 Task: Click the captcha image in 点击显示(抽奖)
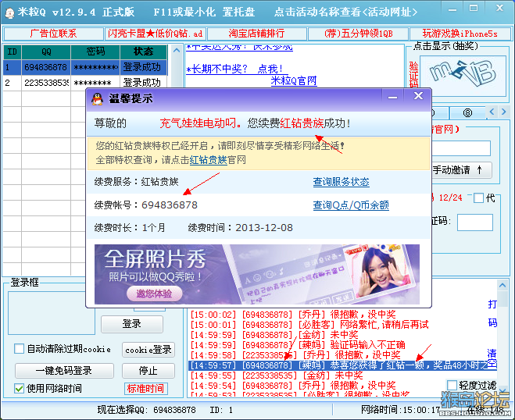point(463,75)
